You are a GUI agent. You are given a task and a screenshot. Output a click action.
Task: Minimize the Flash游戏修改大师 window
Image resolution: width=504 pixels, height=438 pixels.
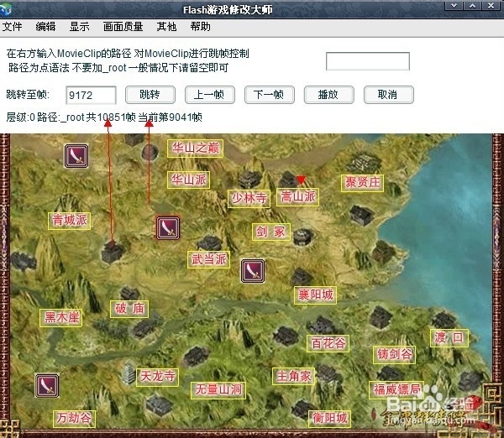coord(454,6)
